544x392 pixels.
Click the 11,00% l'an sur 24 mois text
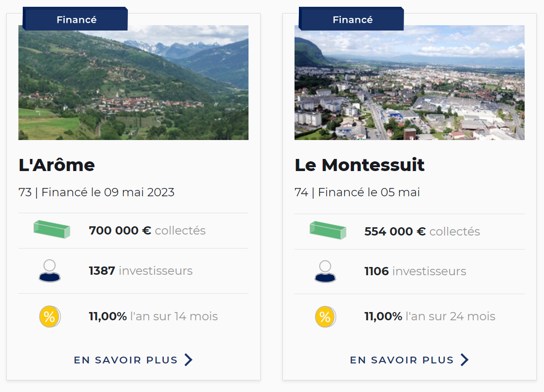(430, 316)
